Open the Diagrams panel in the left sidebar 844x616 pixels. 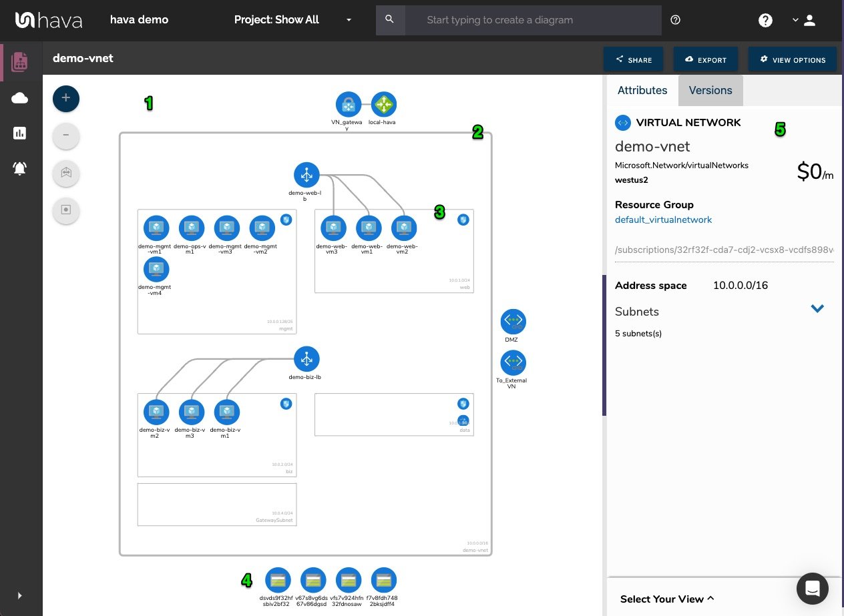[20, 61]
